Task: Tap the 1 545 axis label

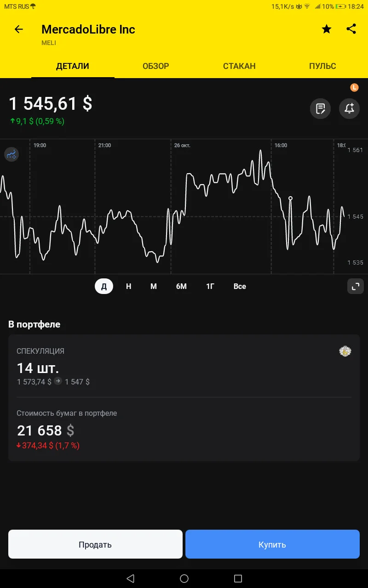Action: coord(355,216)
